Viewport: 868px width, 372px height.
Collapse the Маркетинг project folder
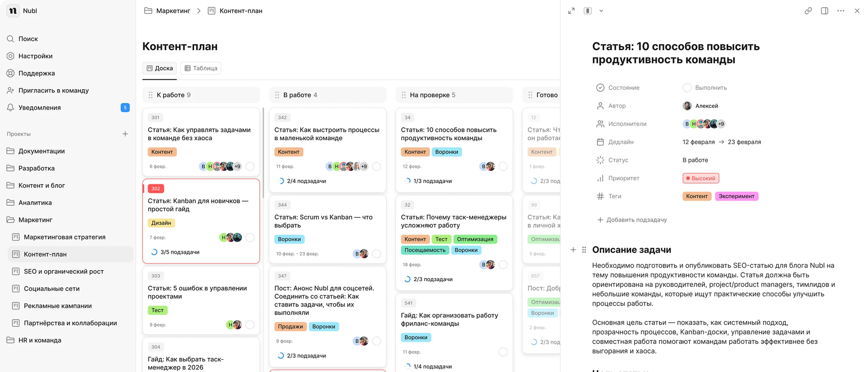pyautogui.click(x=30, y=220)
